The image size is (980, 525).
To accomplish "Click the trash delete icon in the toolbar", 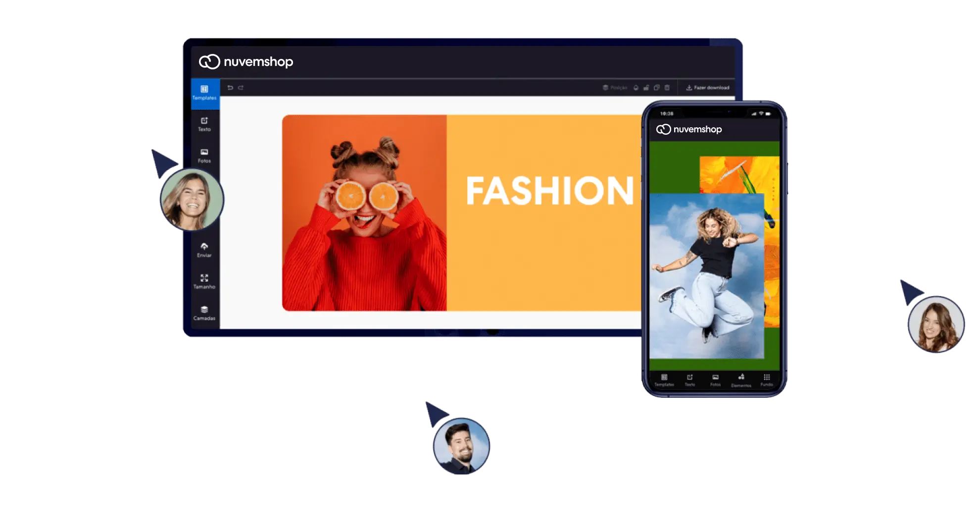I will [667, 88].
